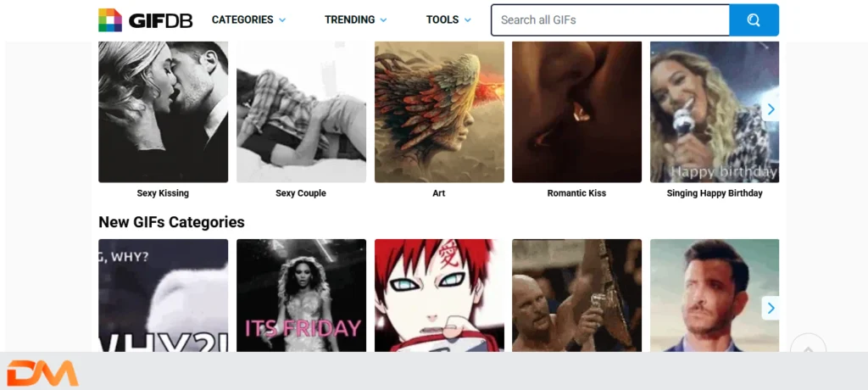This screenshot has height=390, width=868.
Task: Click inside the Search all GIFs field
Action: pyautogui.click(x=609, y=19)
